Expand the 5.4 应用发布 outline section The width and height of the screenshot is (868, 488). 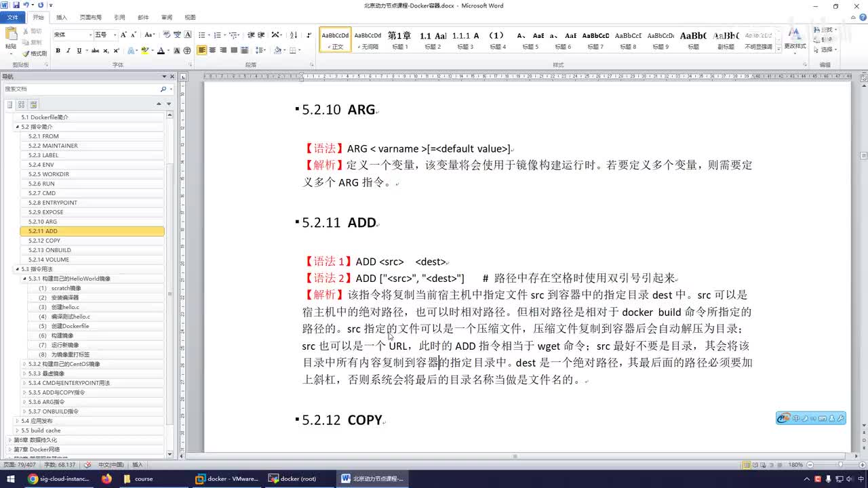[18, 421]
